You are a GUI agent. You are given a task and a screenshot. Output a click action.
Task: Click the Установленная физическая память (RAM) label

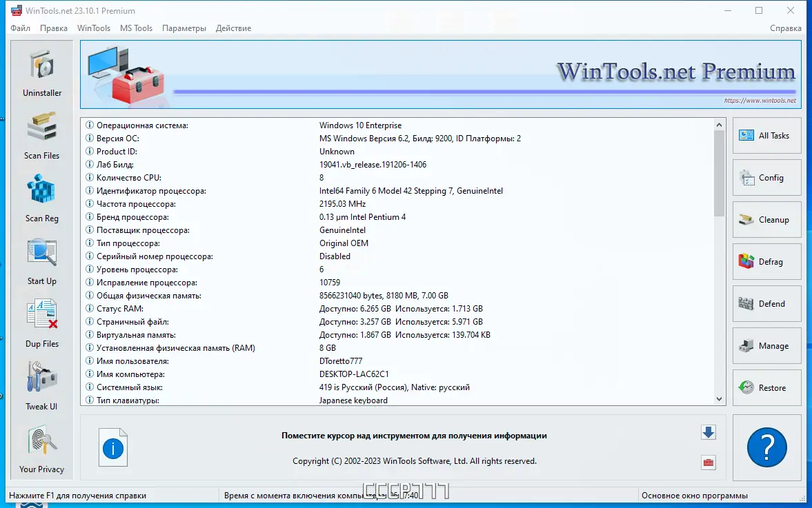[175, 347]
